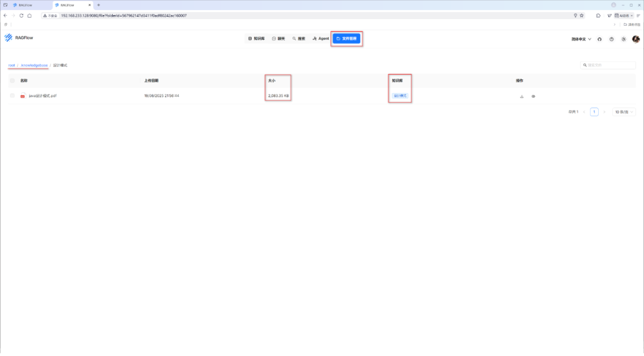Click the browser home icon
Viewport: 644px width, 356px height.
[30, 16]
